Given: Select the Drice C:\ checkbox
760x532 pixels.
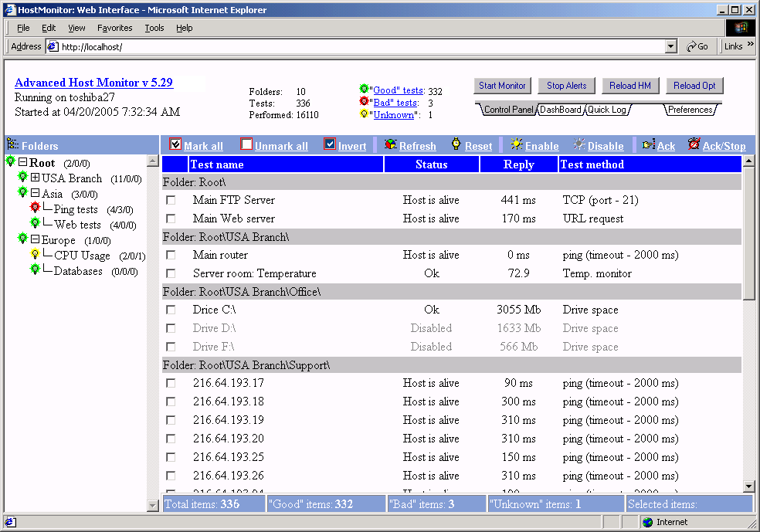Looking at the screenshot, I should tap(171, 310).
